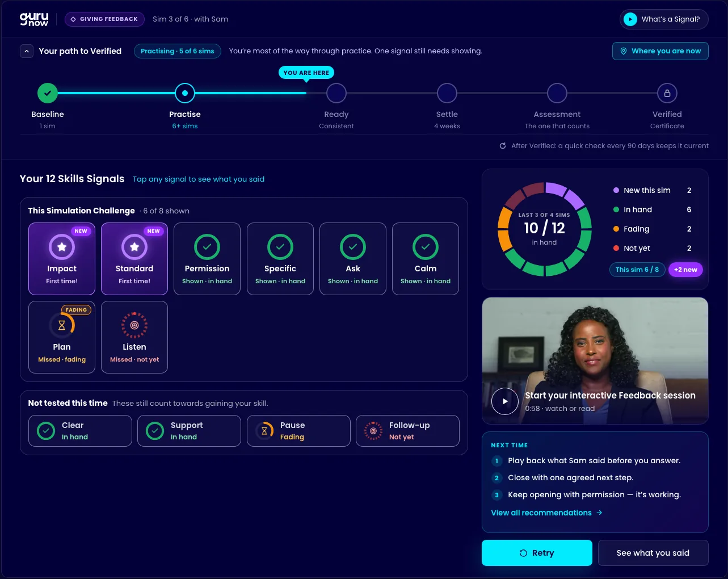Collapse the Your path to Verified section
The height and width of the screenshot is (579, 728).
point(27,51)
